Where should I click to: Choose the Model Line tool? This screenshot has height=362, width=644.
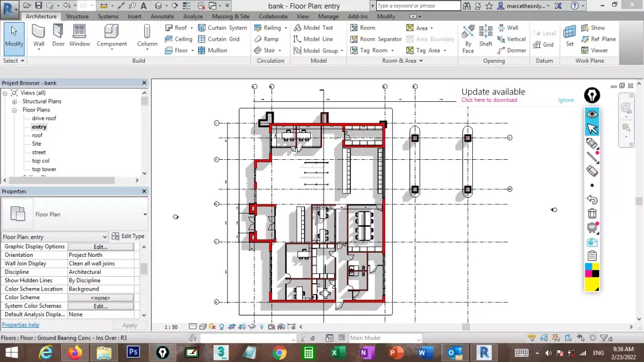coord(313,39)
